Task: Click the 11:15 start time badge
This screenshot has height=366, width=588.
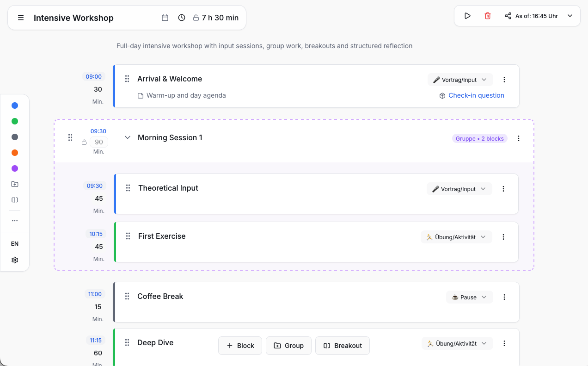Action: (x=96, y=340)
